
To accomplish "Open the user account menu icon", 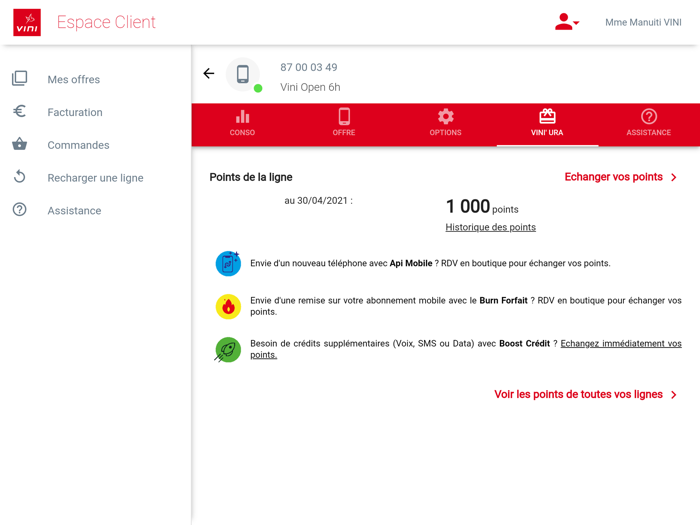I will [x=566, y=22].
